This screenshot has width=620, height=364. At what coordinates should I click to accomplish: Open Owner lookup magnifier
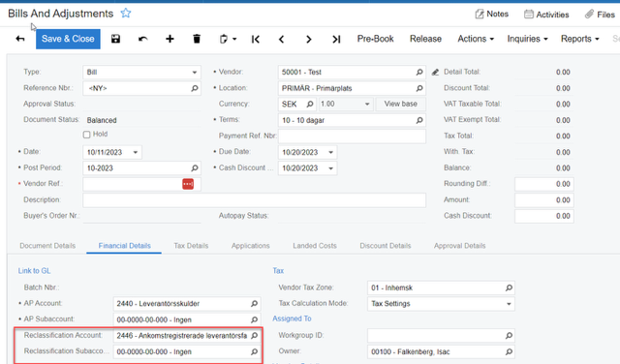click(x=509, y=351)
